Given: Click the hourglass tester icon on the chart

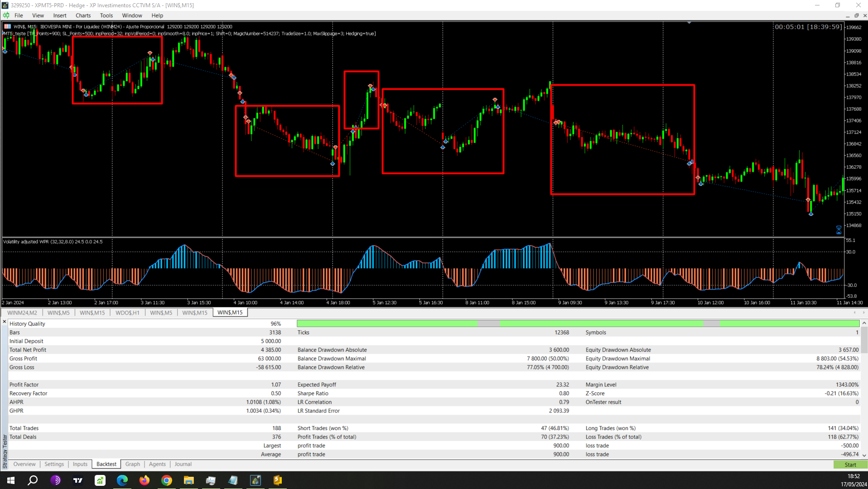Looking at the screenshot, I should [x=839, y=228].
